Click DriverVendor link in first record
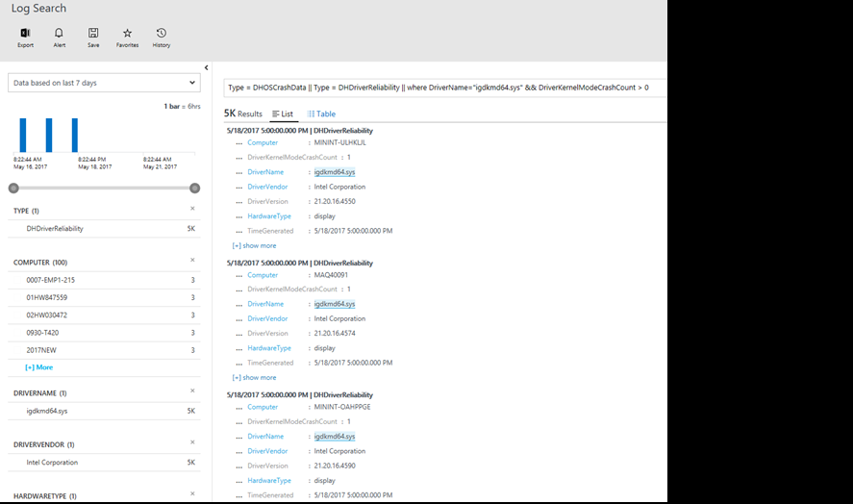 click(x=267, y=187)
